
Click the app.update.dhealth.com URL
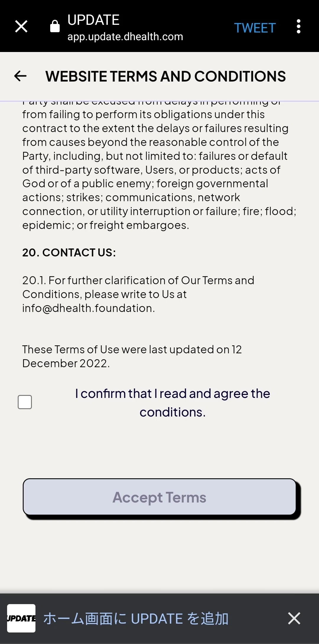[125, 37]
